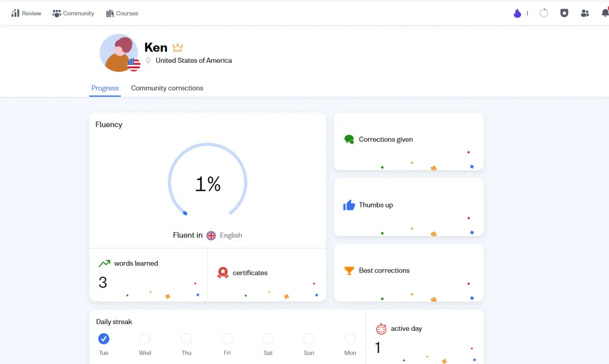Open the Corrections given card
Screen dimensions: 609x364
pos(409,141)
